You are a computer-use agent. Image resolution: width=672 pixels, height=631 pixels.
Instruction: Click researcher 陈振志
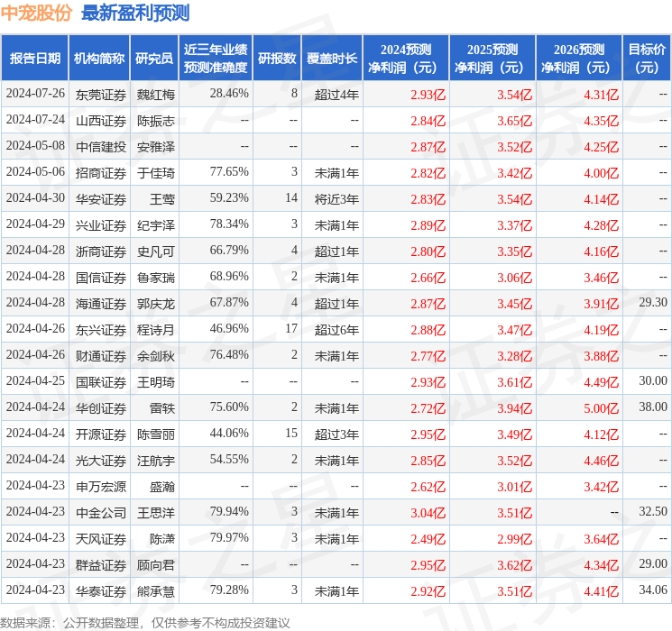(155, 121)
